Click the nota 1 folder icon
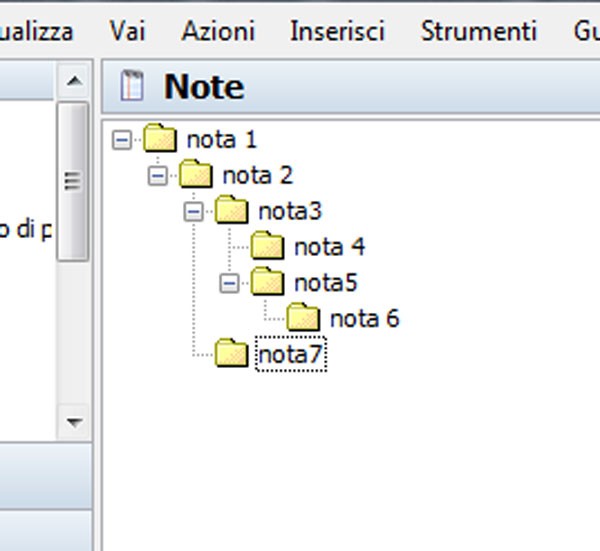 [160, 138]
